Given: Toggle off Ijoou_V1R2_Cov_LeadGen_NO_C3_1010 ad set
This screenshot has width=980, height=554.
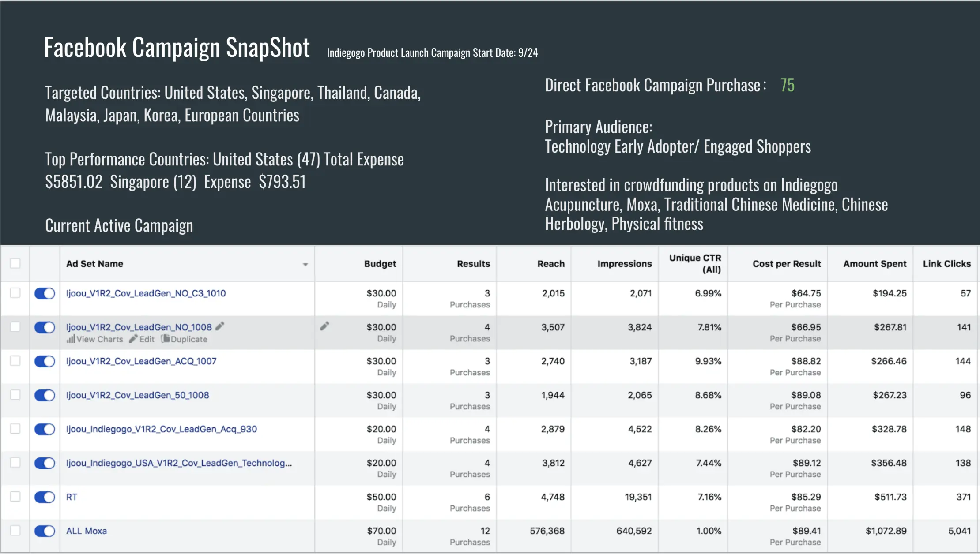Looking at the screenshot, I should (45, 293).
